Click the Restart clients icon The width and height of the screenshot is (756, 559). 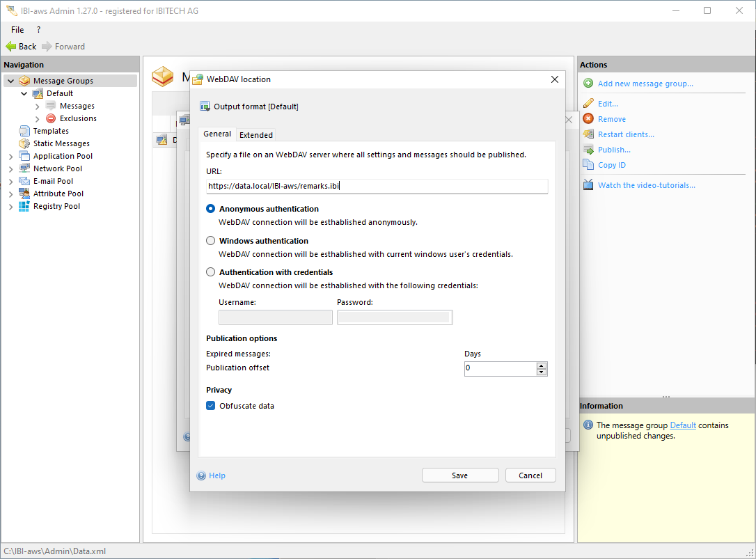click(588, 134)
